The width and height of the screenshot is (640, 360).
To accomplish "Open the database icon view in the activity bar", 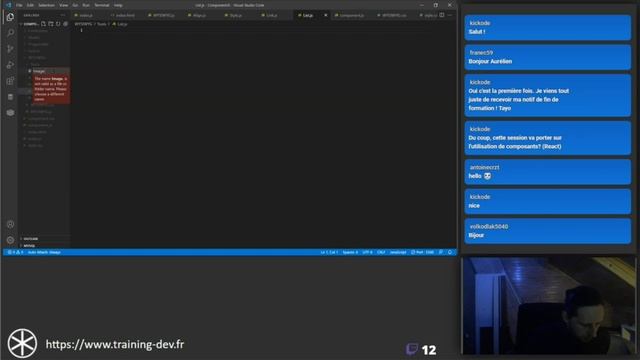I will (10, 97).
